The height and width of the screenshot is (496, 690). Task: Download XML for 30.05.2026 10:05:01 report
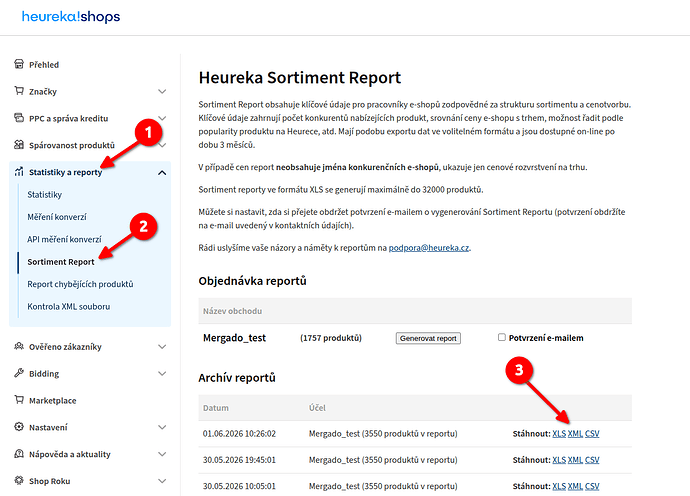pos(575,486)
